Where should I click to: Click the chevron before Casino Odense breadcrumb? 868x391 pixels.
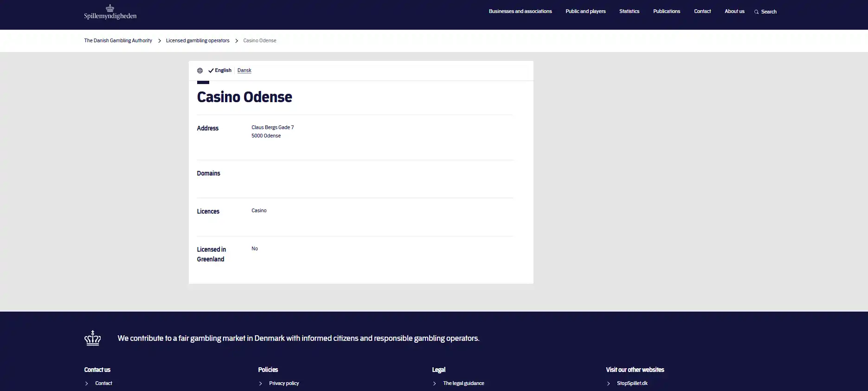click(237, 41)
